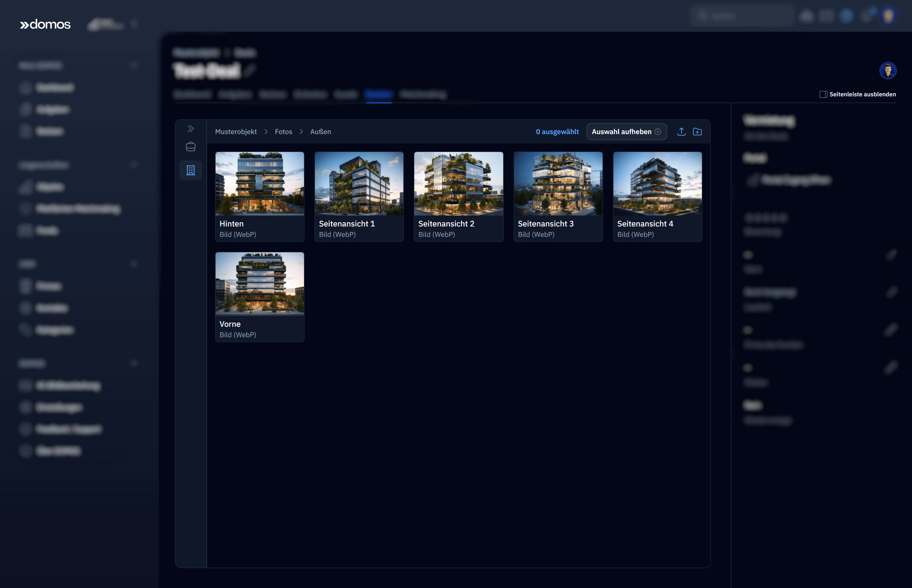912x588 pixels.
Task: Toggle Seitenleiste ausblenden checkbox
Action: tap(823, 94)
